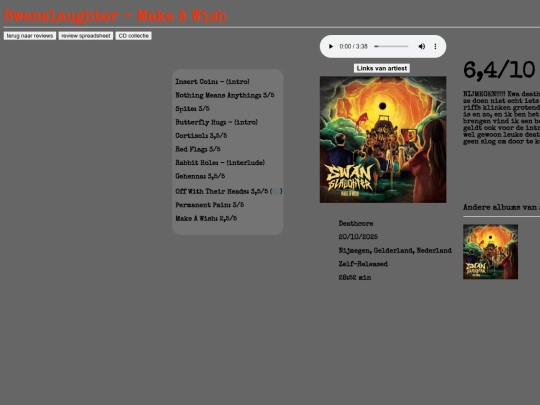Select track 'Make A Wish: 2,5/5'
This screenshot has height=405, width=540.
[x=206, y=218]
